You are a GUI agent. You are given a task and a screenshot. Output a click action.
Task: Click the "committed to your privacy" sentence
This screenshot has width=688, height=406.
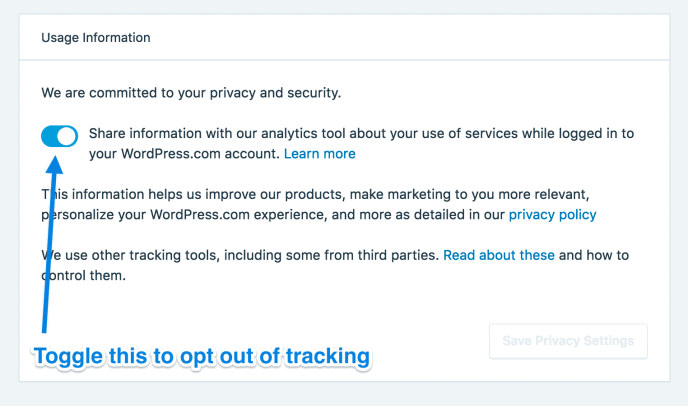click(x=191, y=93)
